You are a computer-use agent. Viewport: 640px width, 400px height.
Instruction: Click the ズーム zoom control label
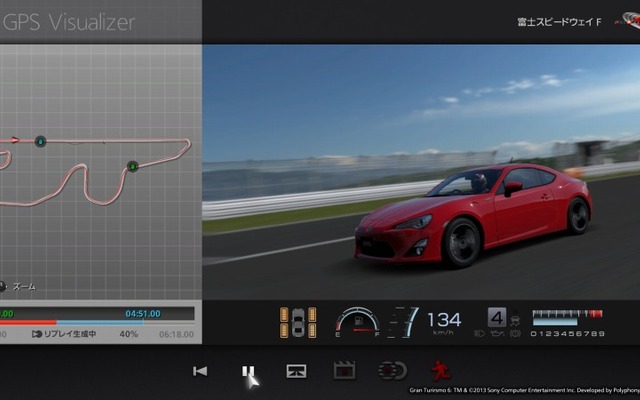click(x=24, y=287)
